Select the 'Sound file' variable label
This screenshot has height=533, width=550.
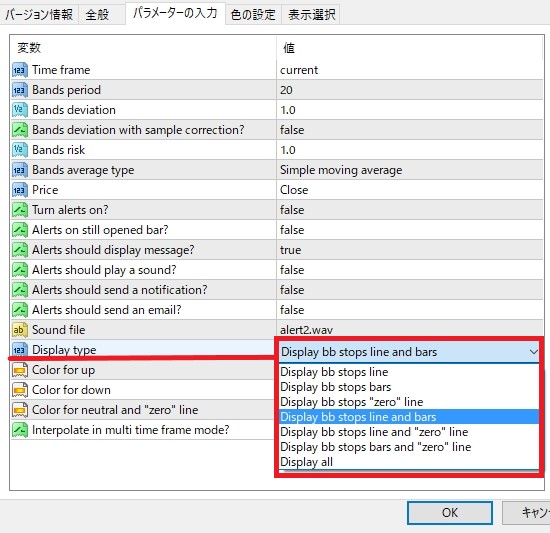coord(59,330)
